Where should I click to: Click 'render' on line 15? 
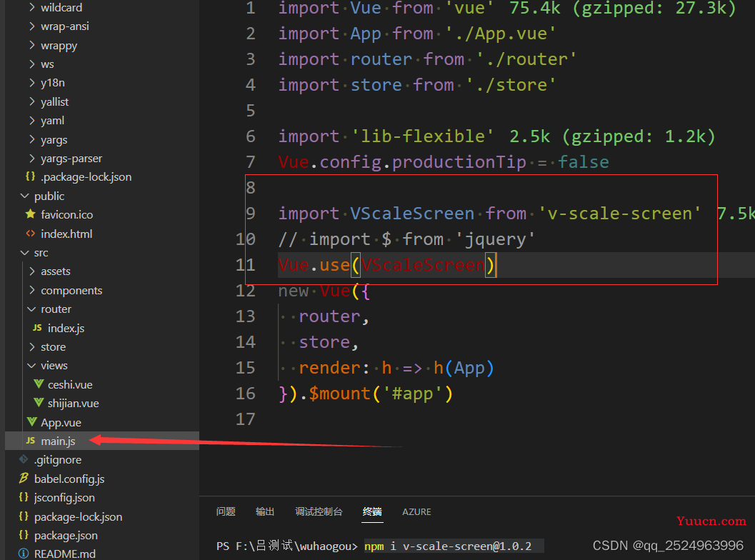click(329, 369)
